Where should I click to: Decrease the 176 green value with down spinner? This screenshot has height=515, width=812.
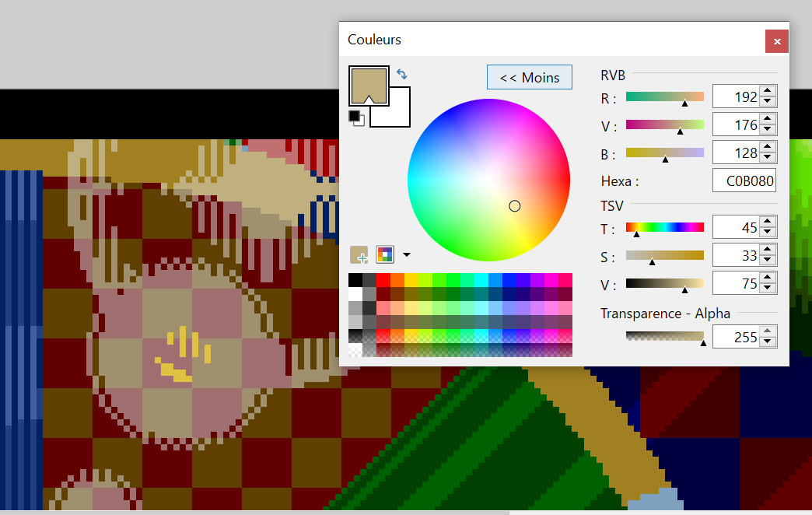[x=768, y=130]
